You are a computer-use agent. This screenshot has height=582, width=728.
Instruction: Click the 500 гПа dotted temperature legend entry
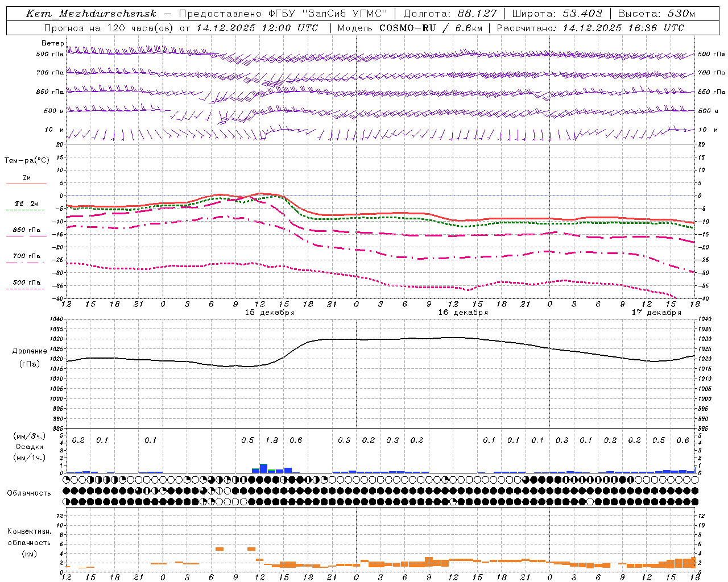tap(27, 282)
